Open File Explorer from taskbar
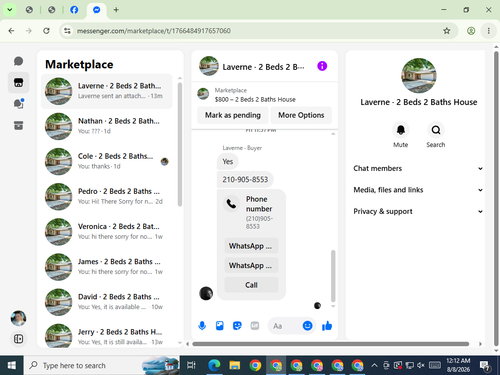500x375 pixels. [235, 365]
